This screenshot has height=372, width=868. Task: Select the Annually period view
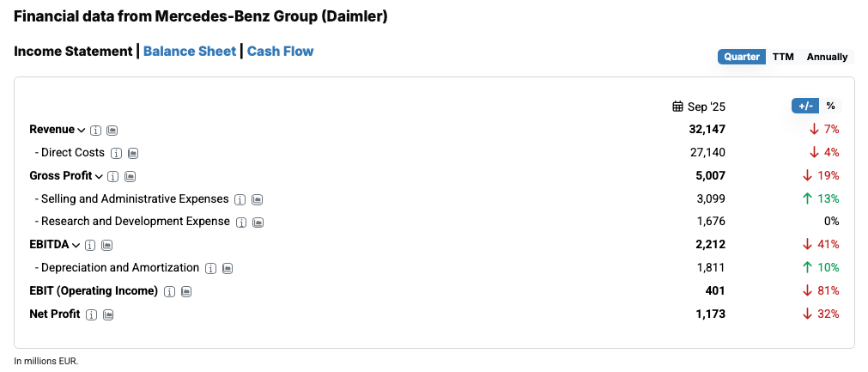tap(827, 57)
